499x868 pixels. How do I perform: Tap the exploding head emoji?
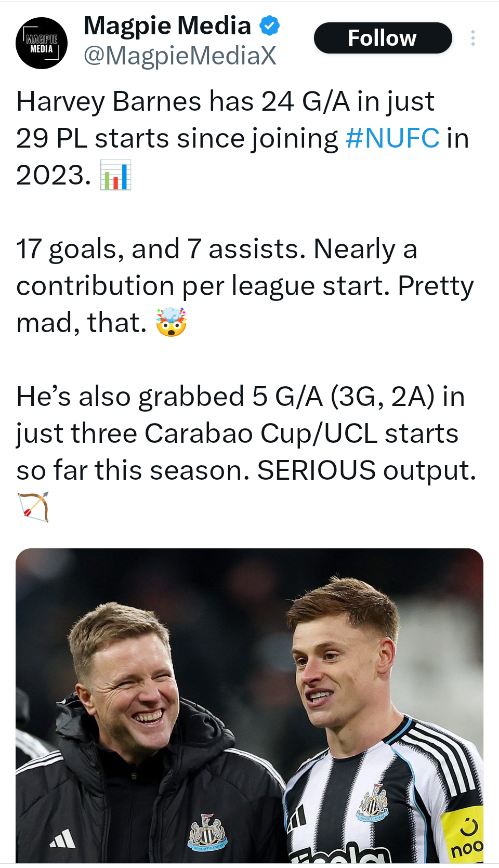(x=171, y=322)
